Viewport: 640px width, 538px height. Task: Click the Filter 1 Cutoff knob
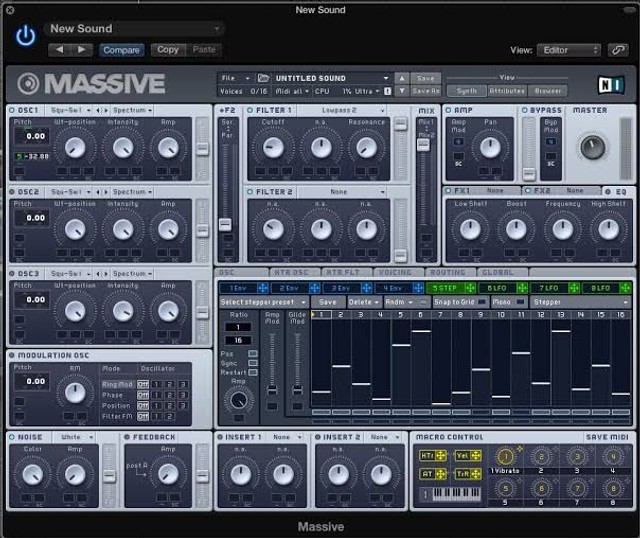click(273, 147)
